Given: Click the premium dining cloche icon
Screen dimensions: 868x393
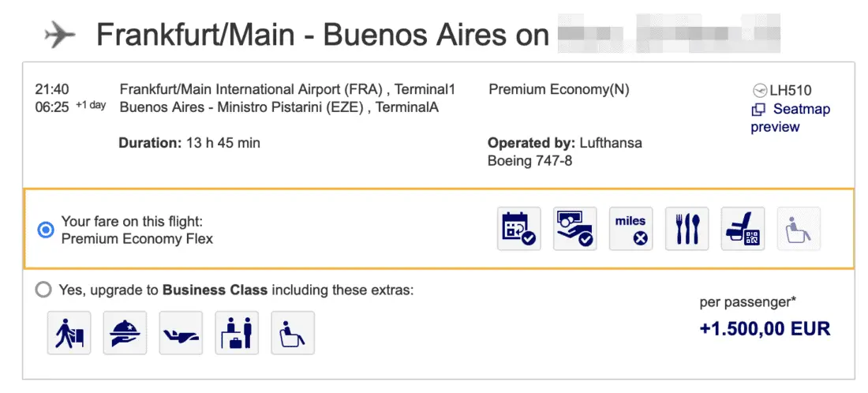Looking at the screenshot, I should point(125,332).
